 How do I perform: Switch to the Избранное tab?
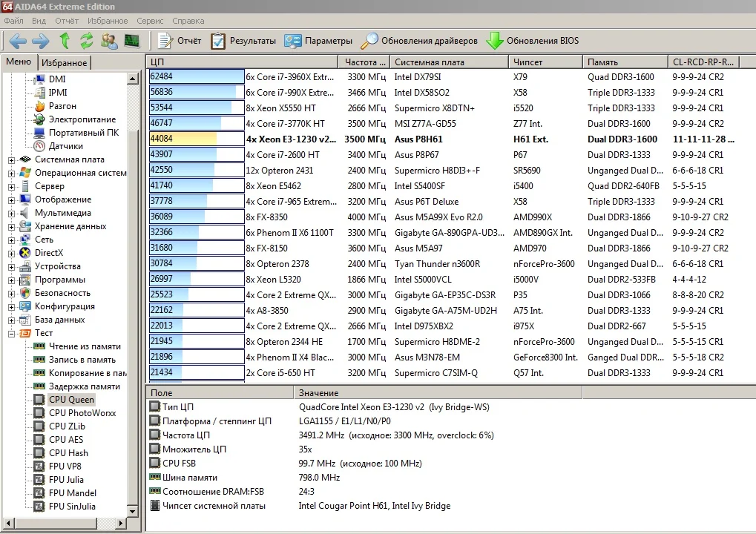pyautogui.click(x=65, y=63)
